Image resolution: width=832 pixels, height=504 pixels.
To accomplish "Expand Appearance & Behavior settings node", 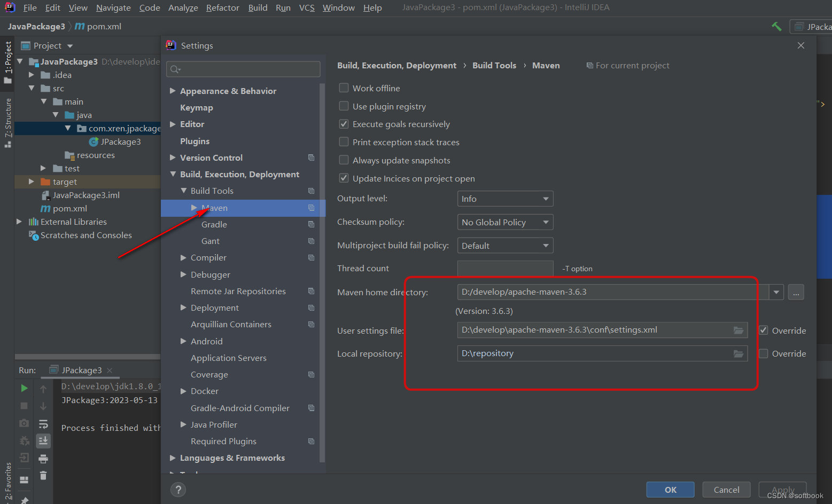I will click(173, 91).
